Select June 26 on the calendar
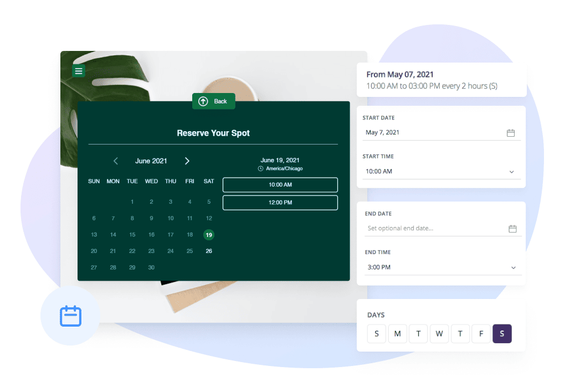Image resolution: width=575 pixels, height=392 pixels. click(209, 251)
